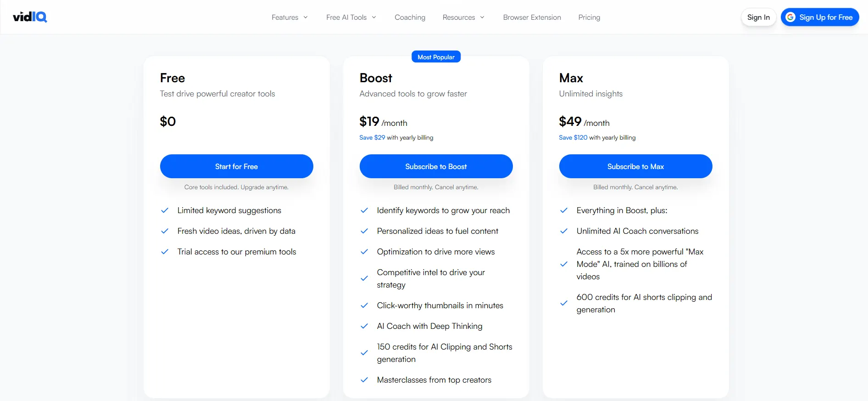Screen dimensions: 868x401
Task: Open the Pricing page
Action: (x=589, y=17)
